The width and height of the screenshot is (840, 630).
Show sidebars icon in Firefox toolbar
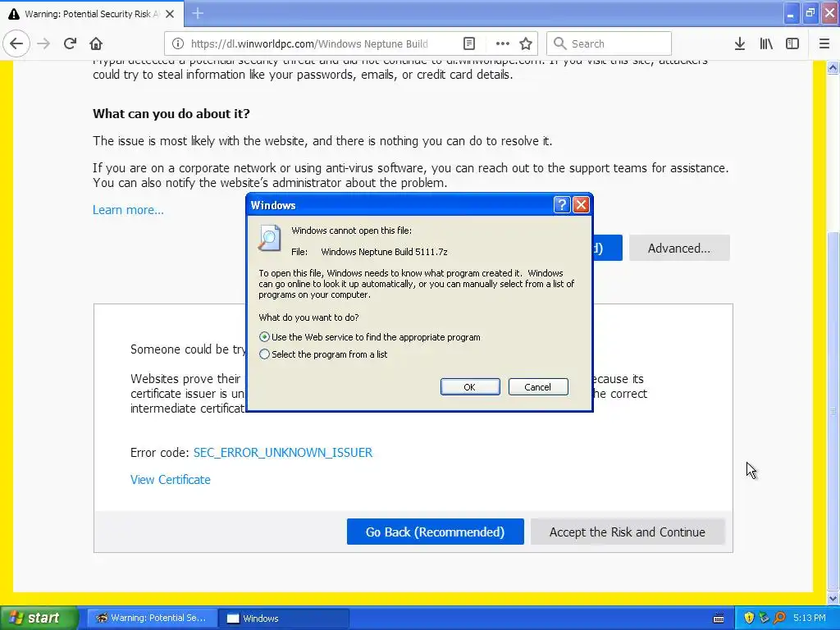coord(792,44)
